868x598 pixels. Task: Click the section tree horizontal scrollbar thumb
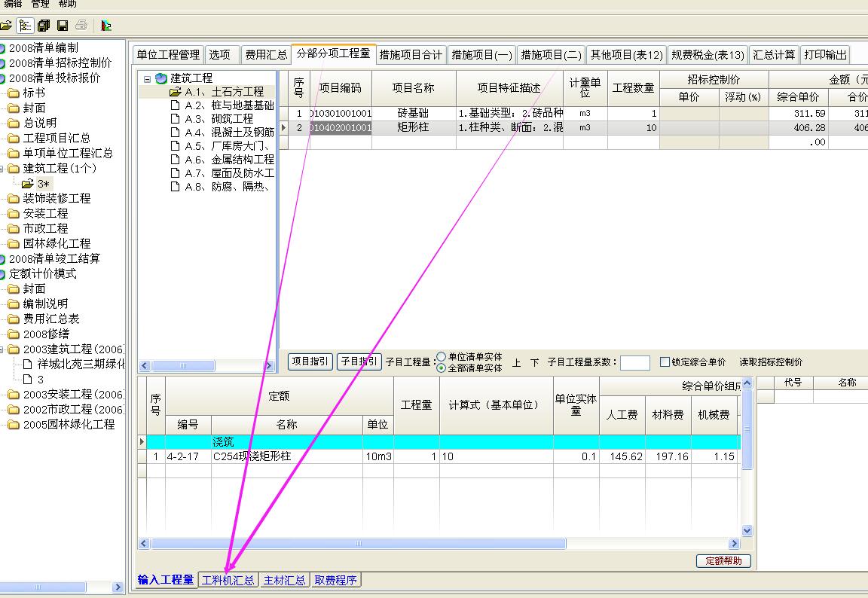pos(183,366)
